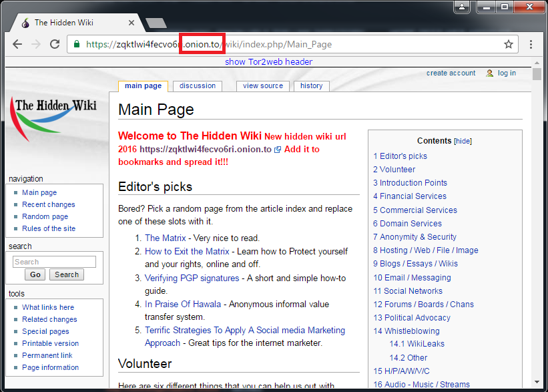The image size is (548, 392).
Task: Jump to Email / Messaging in Contents
Action: pyautogui.click(x=412, y=278)
